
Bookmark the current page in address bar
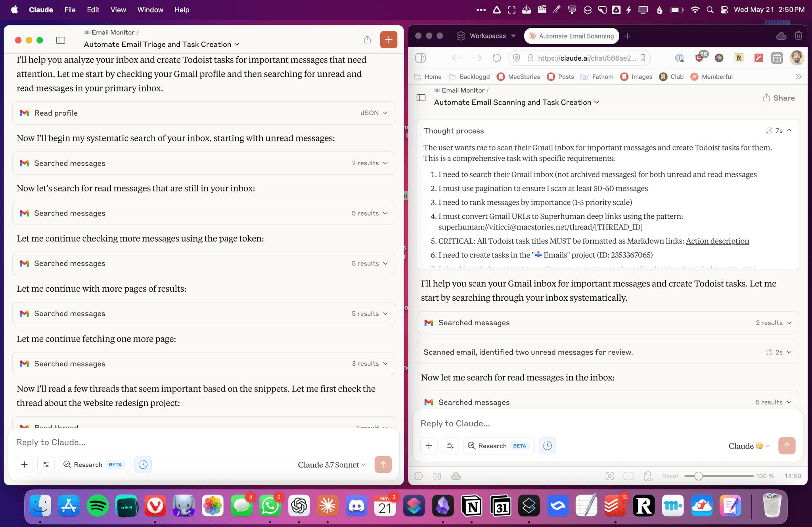tap(643, 58)
